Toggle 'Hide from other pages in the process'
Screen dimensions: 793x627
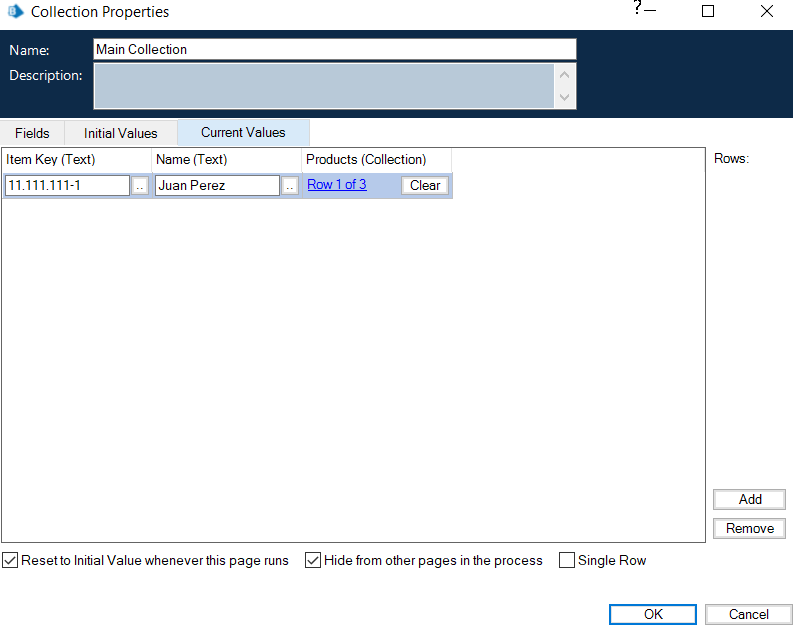click(x=424, y=560)
